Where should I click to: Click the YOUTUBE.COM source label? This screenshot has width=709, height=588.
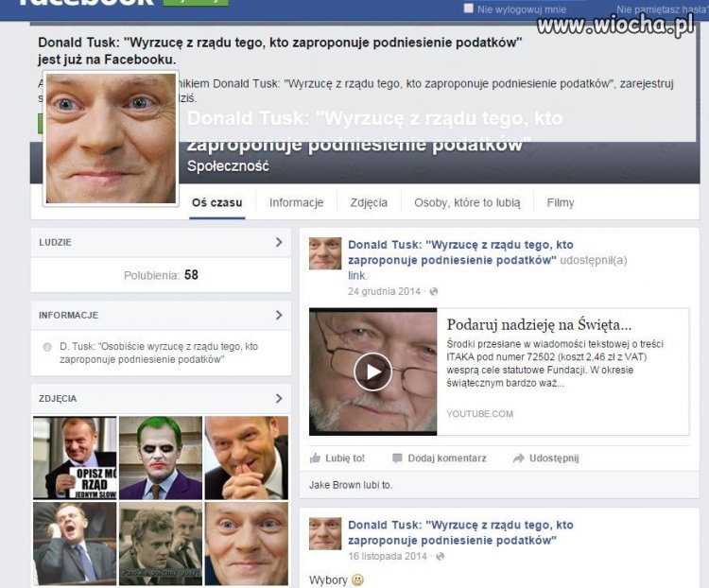[x=479, y=414]
